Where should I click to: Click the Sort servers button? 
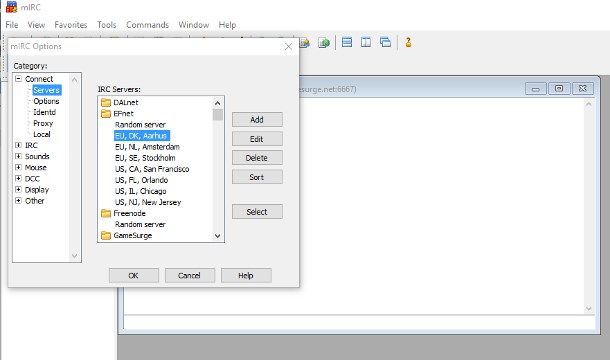[257, 177]
